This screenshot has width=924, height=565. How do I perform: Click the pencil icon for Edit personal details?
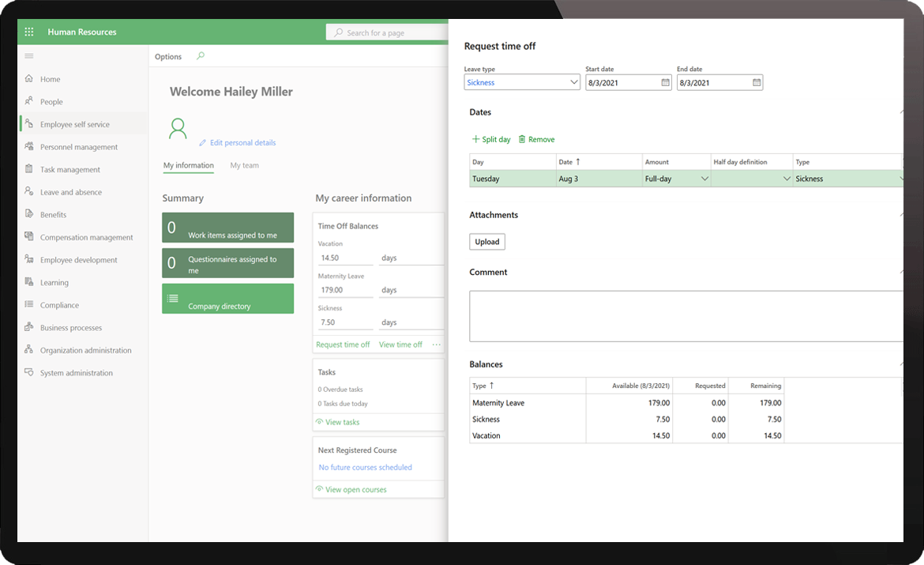[202, 143]
